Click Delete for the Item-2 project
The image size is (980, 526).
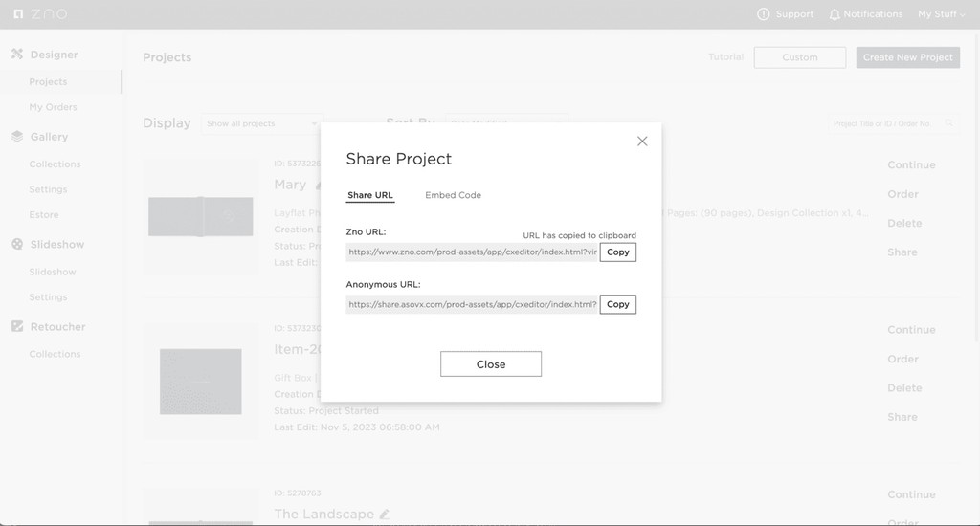[x=904, y=388]
